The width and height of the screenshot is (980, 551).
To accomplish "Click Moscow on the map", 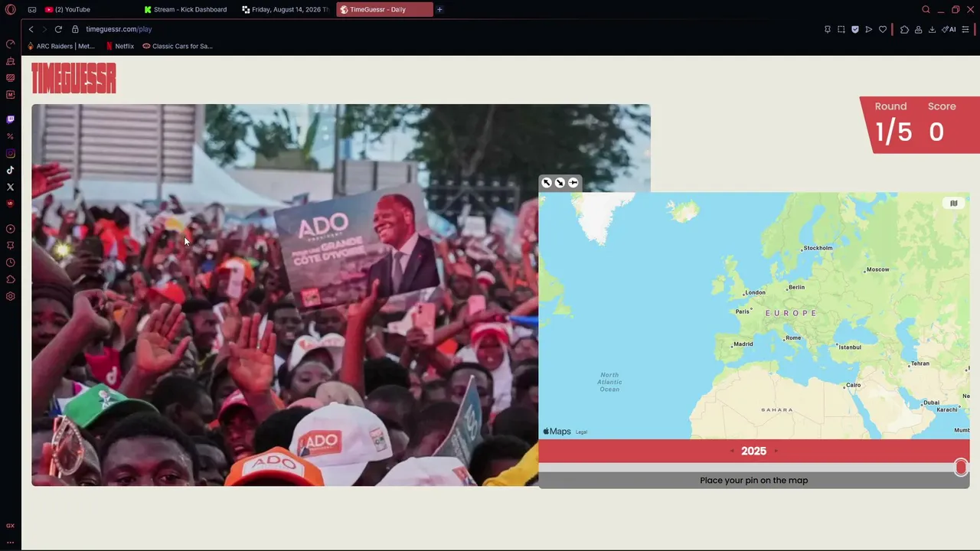I will click(877, 269).
